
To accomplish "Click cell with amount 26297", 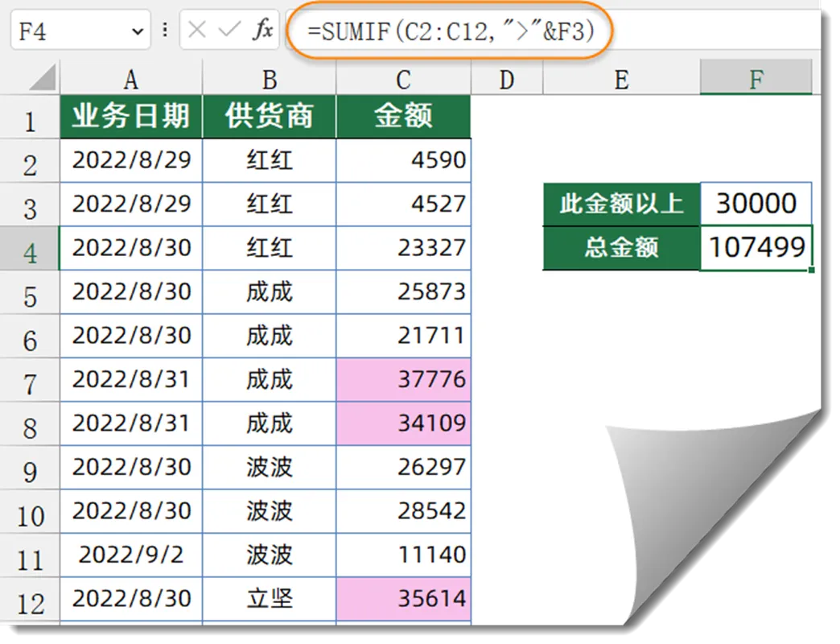I will (x=403, y=467).
